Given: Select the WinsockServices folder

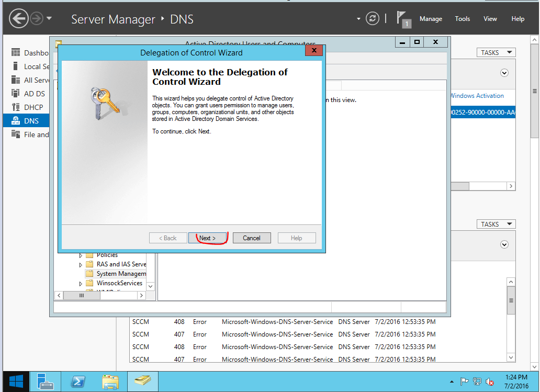Looking at the screenshot, I should click(115, 283).
